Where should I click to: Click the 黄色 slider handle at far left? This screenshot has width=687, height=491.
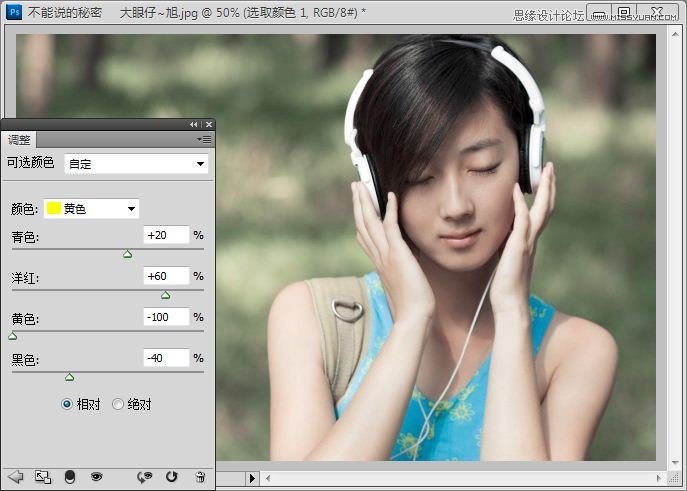(x=13, y=336)
